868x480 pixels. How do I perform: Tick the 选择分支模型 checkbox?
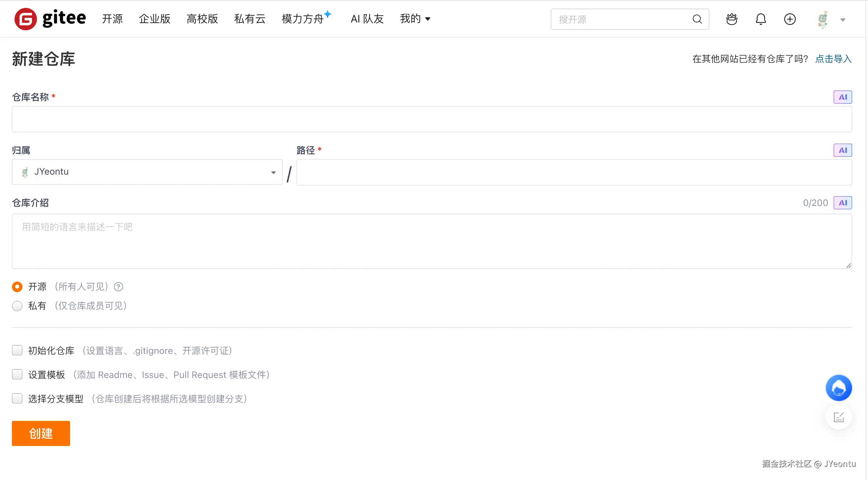pos(17,399)
